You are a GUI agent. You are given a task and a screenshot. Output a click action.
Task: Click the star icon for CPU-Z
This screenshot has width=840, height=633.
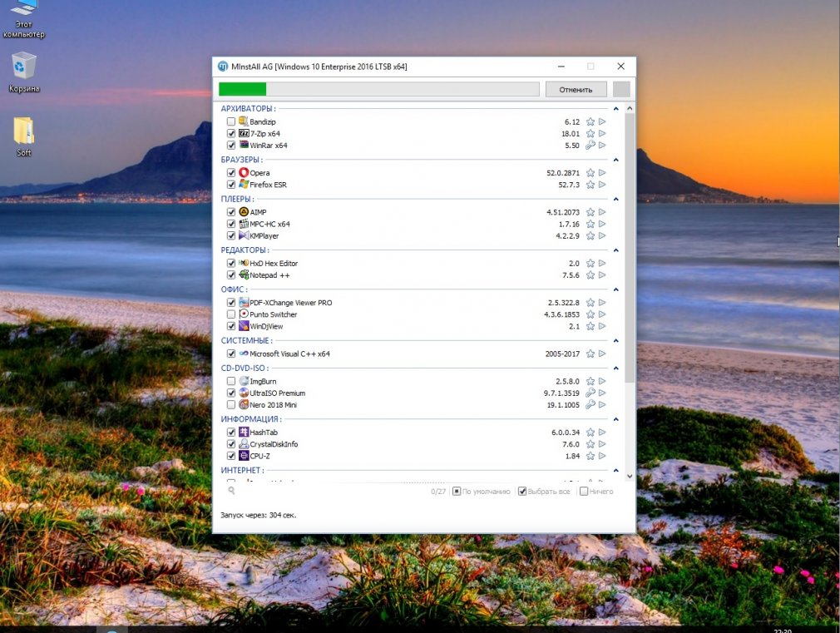coord(590,456)
